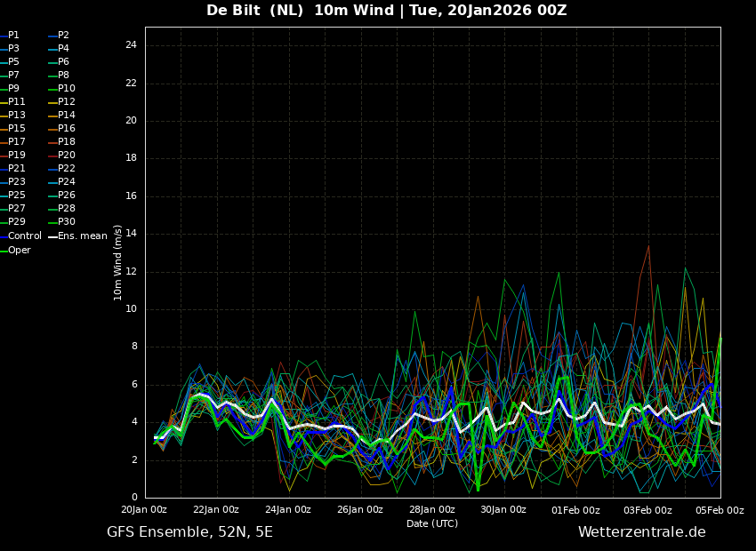Click the 01Feb 00z axis label
The width and height of the screenshot is (756, 551).
[x=575, y=509]
